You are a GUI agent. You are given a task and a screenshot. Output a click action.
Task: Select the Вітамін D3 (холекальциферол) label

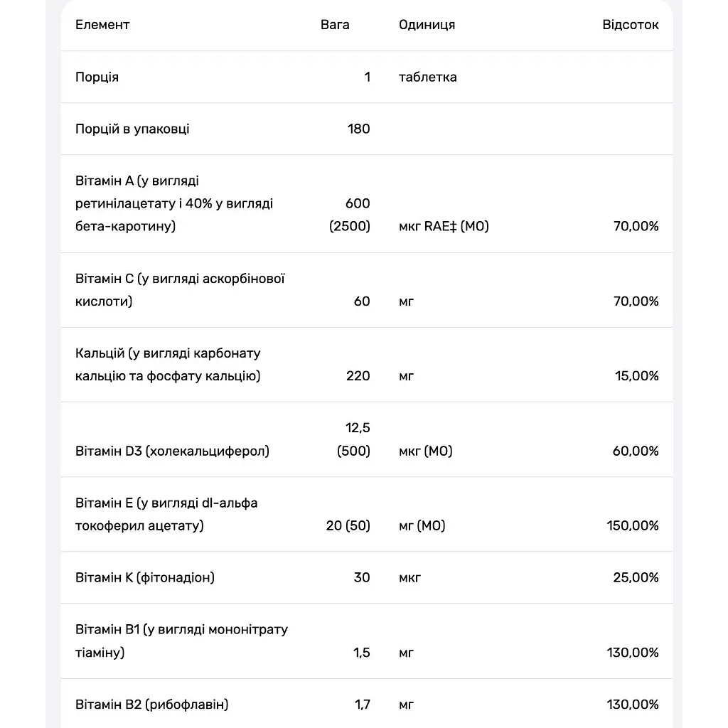coord(172,451)
